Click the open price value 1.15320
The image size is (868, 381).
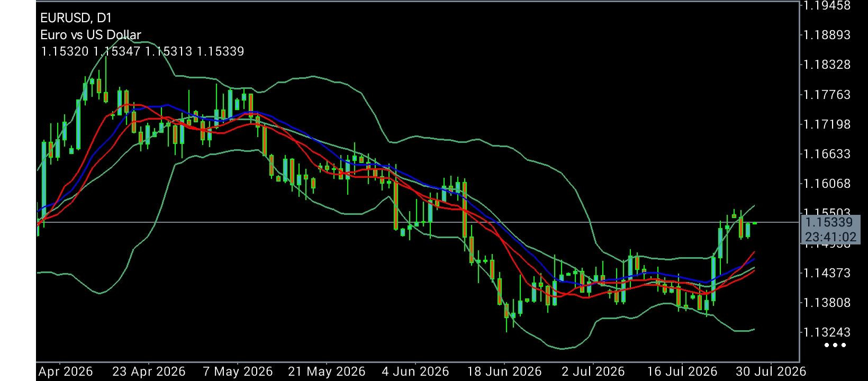coord(65,51)
